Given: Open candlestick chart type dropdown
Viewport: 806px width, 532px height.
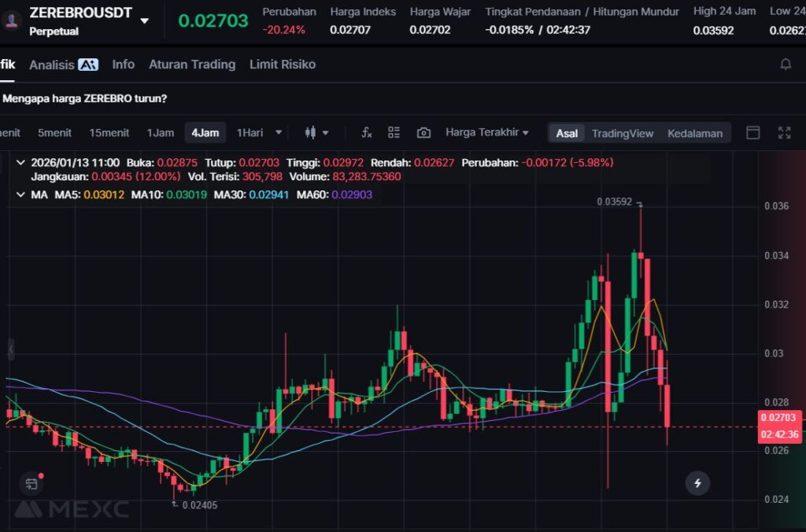Looking at the screenshot, I should (x=316, y=133).
